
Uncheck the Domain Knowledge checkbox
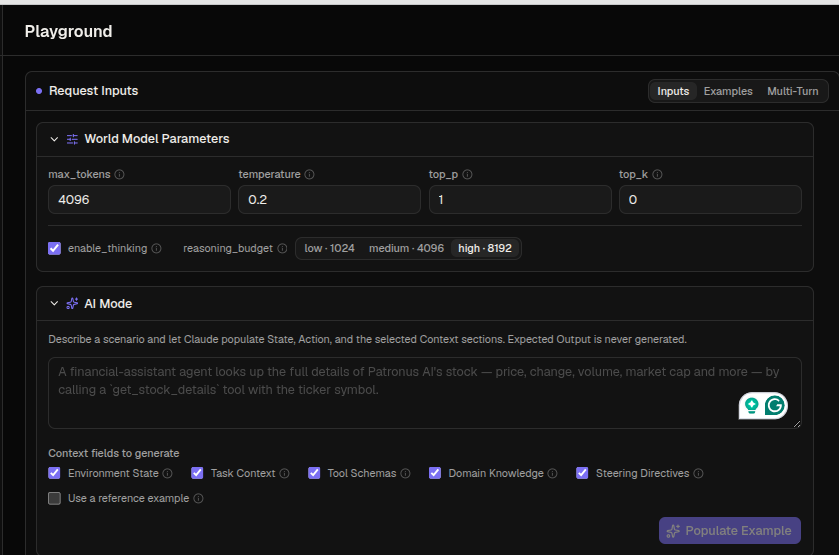435,473
